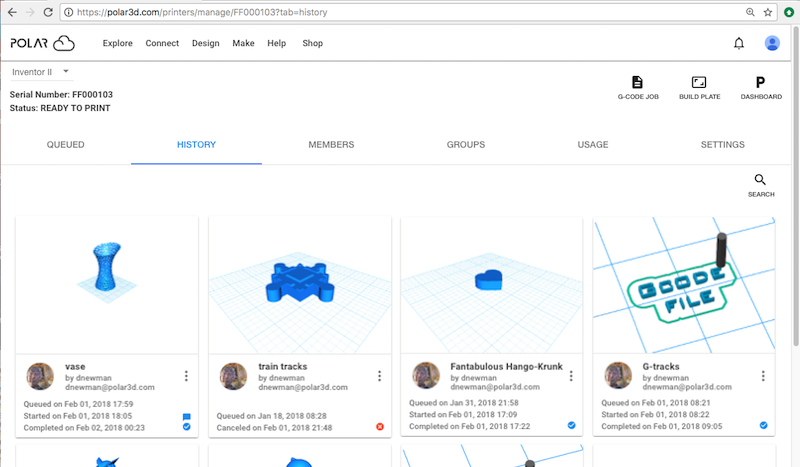Click the G-tracks completed checkmark icon
Image resolution: width=800 pixels, height=467 pixels.
click(x=763, y=425)
